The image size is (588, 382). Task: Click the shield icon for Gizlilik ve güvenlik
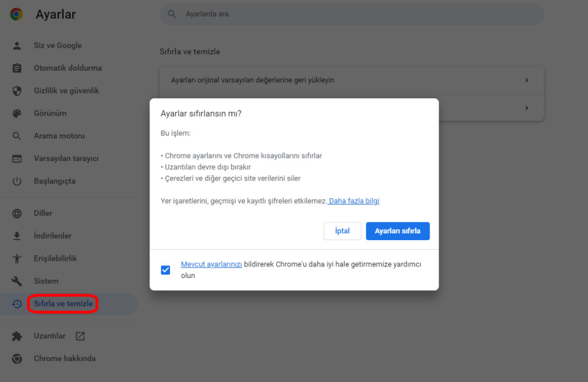[17, 91]
